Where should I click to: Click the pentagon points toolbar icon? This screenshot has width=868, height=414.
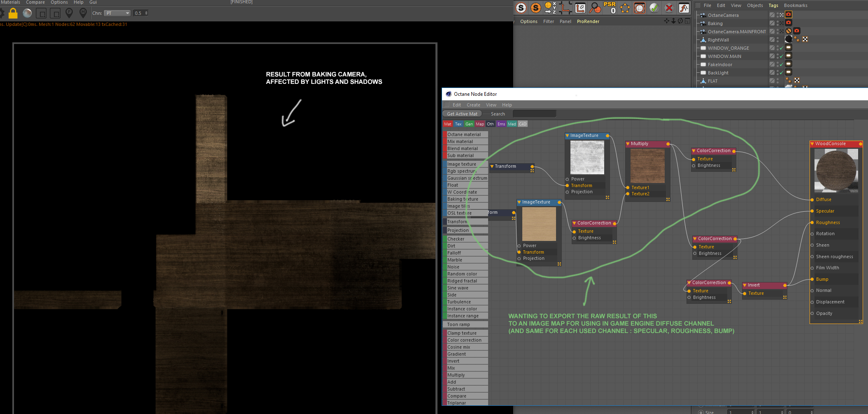point(625,8)
